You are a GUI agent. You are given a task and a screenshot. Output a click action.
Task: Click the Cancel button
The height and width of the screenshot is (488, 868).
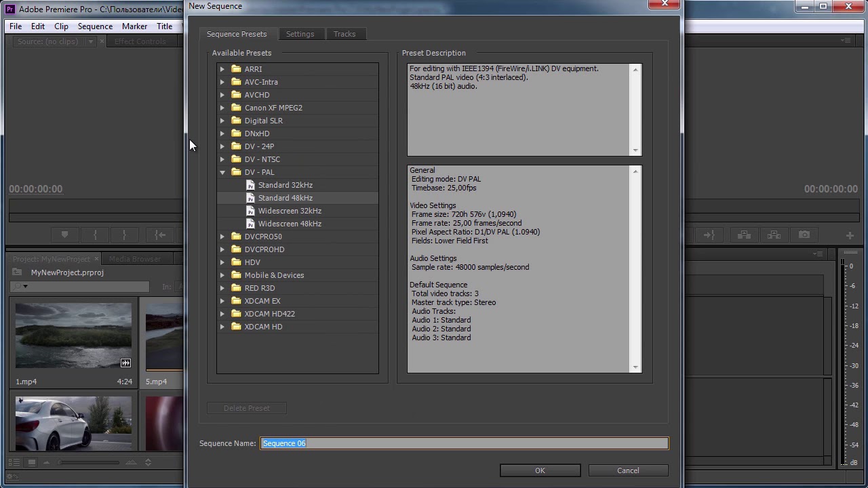click(x=628, y=470)
